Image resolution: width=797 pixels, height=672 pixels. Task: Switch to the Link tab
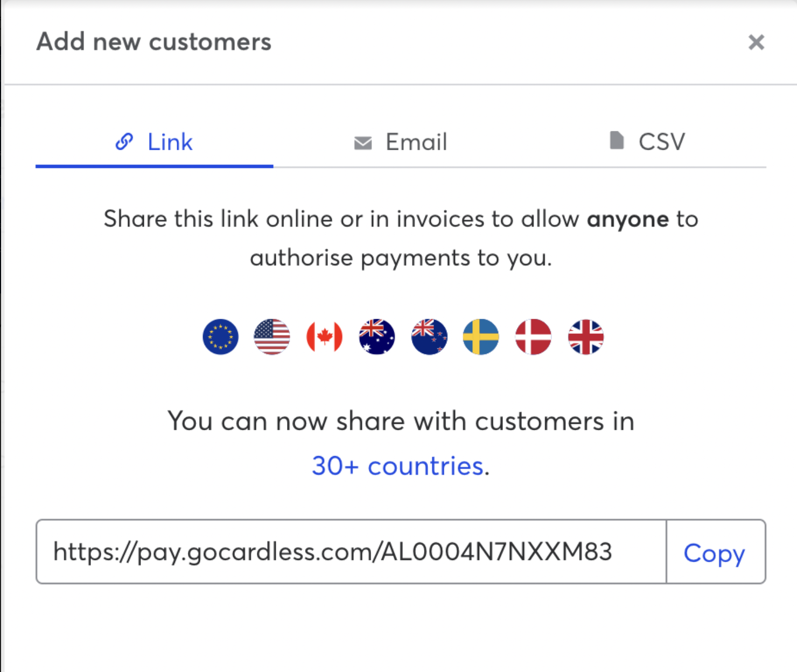[155, 142]
